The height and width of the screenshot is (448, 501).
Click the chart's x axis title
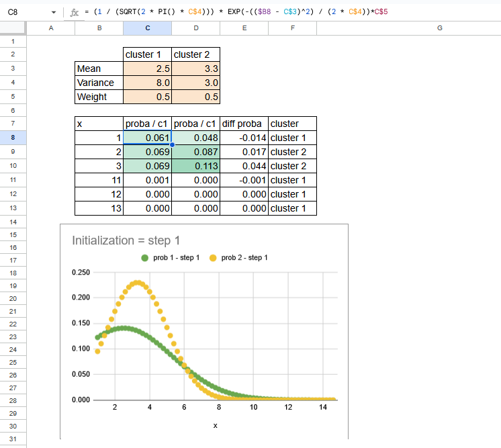pyautogui.click(x=215, y=426)
